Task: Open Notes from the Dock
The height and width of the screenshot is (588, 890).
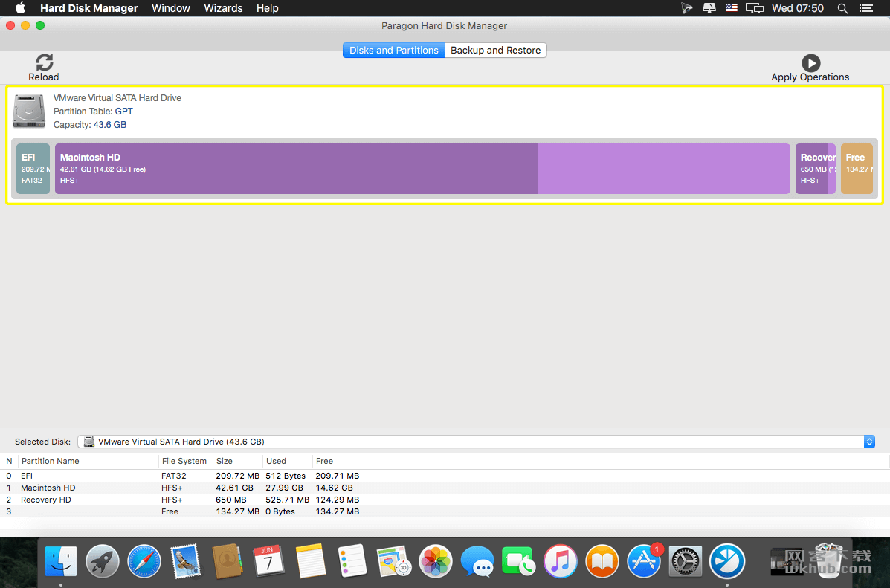Action: coord(311,562)
